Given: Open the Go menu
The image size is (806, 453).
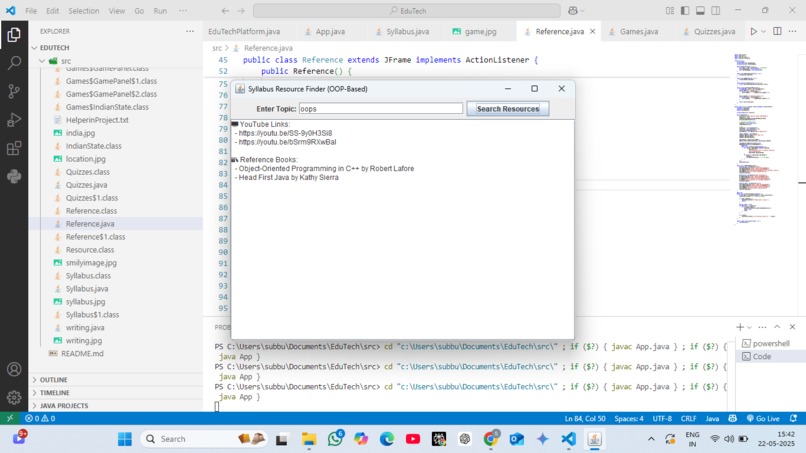Looking at the screenshot, I should coord(139,11).
